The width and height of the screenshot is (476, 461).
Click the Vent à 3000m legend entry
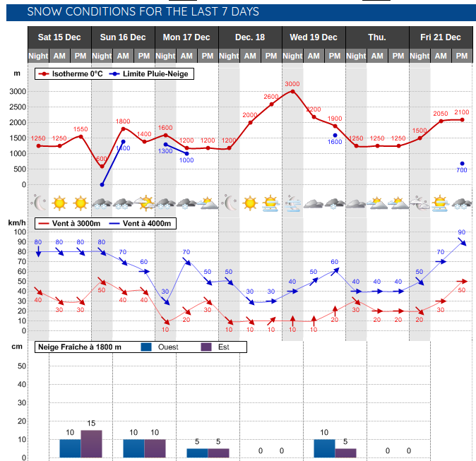coord(69,223)
